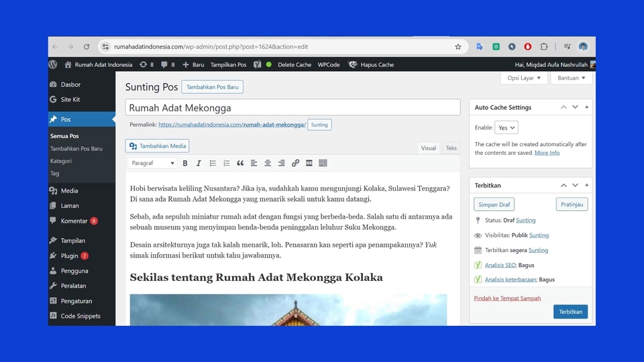Switch to the Visual editor tab

pos(429,148)
